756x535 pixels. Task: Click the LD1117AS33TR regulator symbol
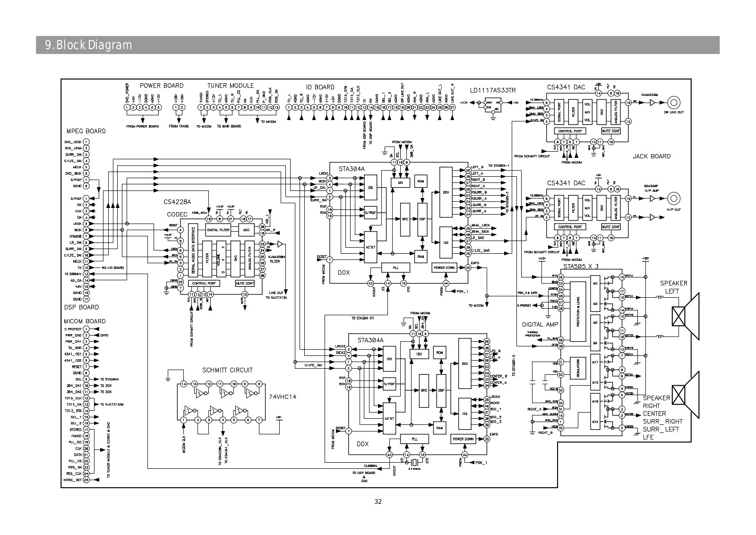(x=493, y=104)
